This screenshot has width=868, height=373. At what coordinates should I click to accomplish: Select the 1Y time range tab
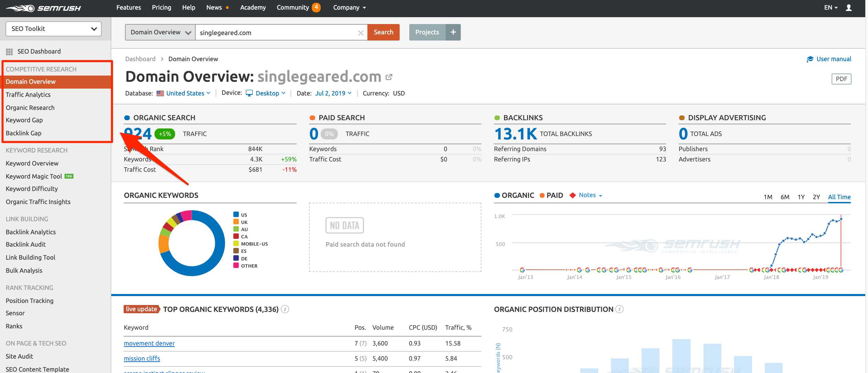tap(801, 197)
